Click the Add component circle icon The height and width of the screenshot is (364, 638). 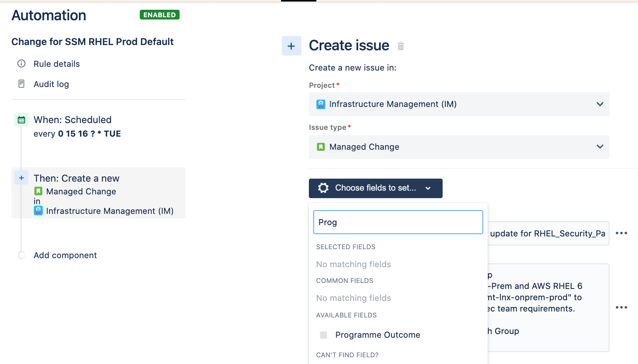tap(21, 255)
